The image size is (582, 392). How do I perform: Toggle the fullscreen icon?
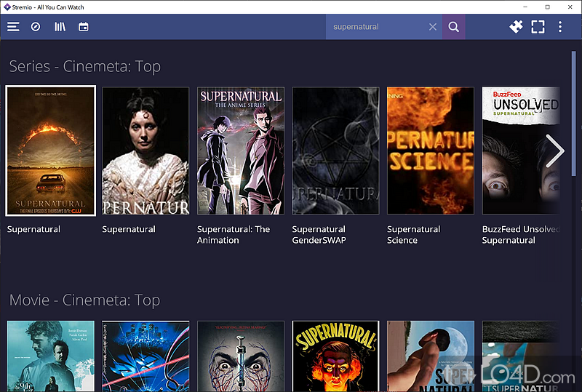coord(538,27)
